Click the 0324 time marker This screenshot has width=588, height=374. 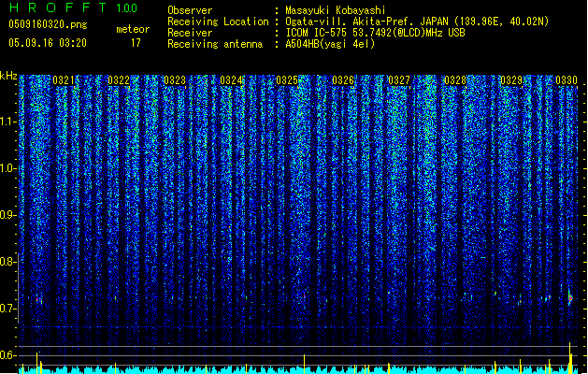click(231, 80)
